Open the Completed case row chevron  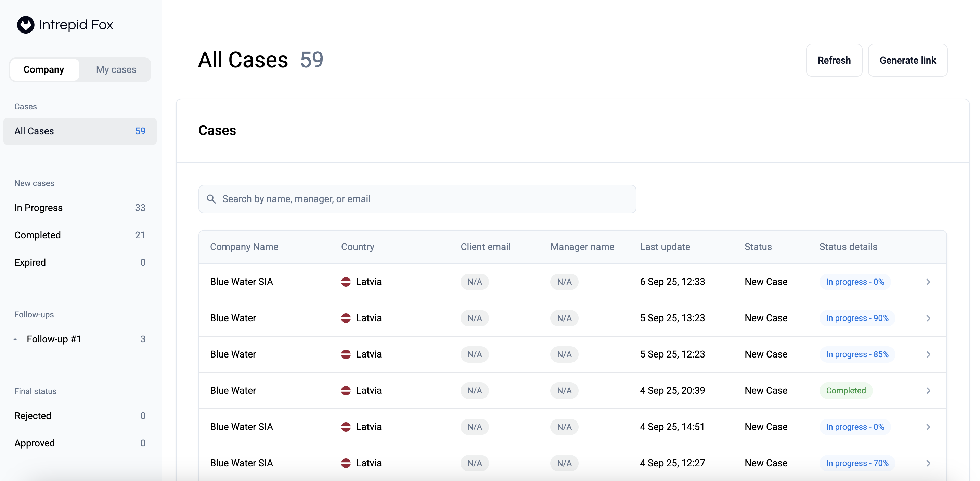tap(928, 390)
